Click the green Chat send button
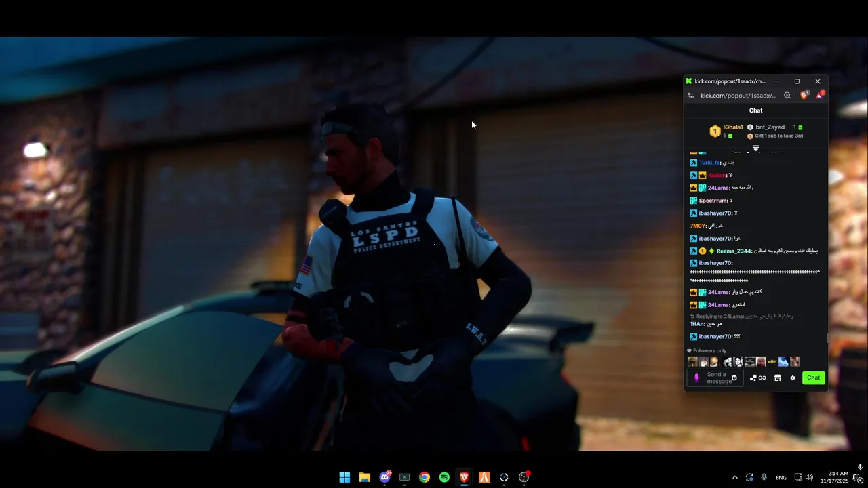The image size is (868, 488). [814, 378]
